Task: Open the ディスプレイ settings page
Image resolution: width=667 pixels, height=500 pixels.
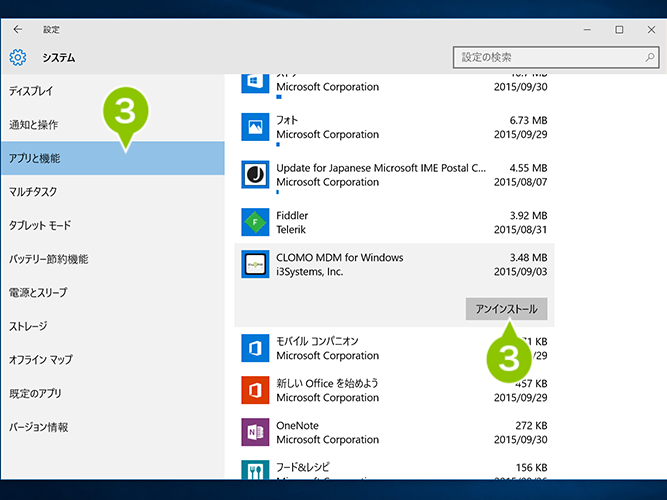Action: (x=113, y=91)
